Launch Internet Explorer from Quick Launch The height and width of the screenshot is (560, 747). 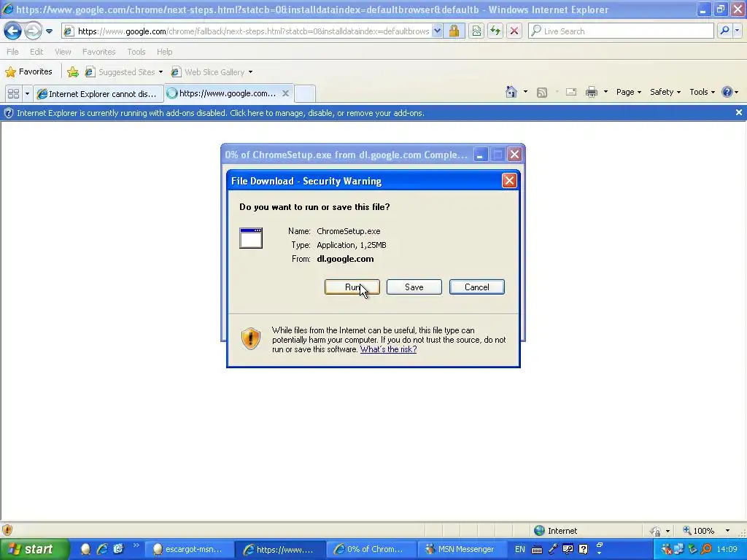102,549
